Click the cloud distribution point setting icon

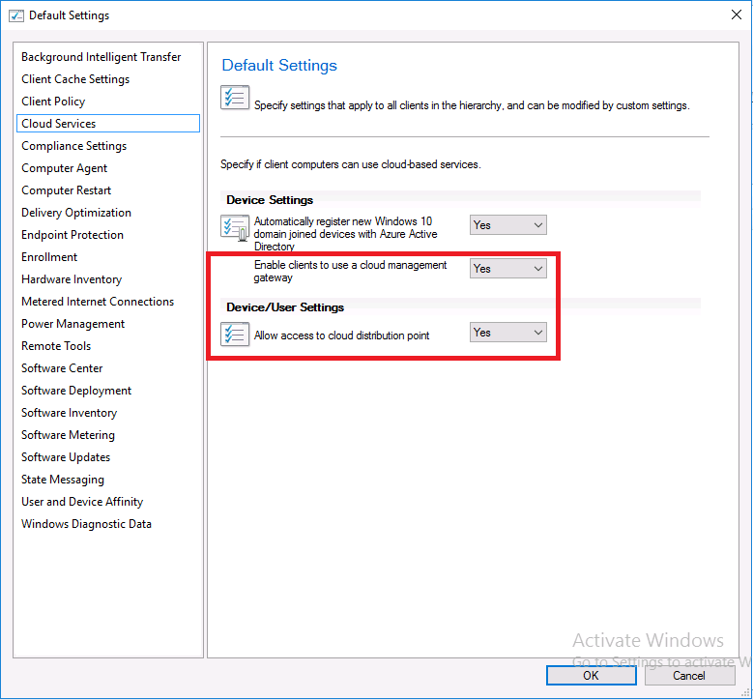point(235,334)
